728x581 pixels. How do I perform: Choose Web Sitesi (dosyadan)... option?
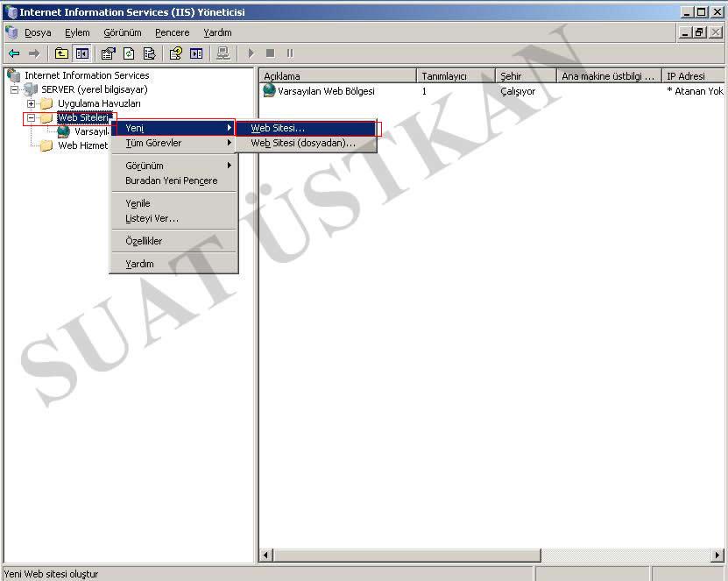pos(306,143)
